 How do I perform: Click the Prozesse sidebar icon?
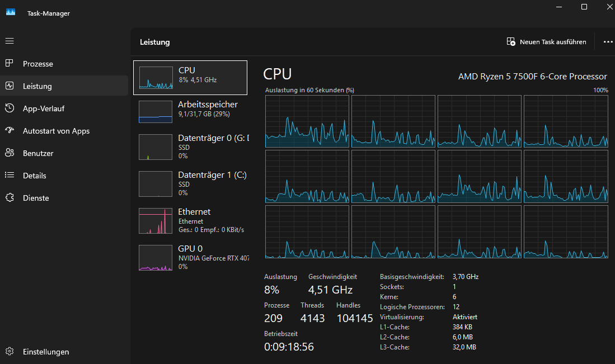pos(10,63)
